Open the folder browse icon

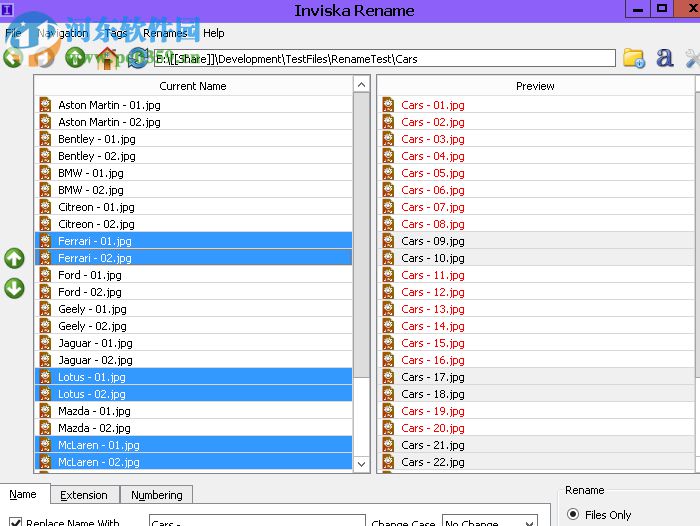[634, 58]
